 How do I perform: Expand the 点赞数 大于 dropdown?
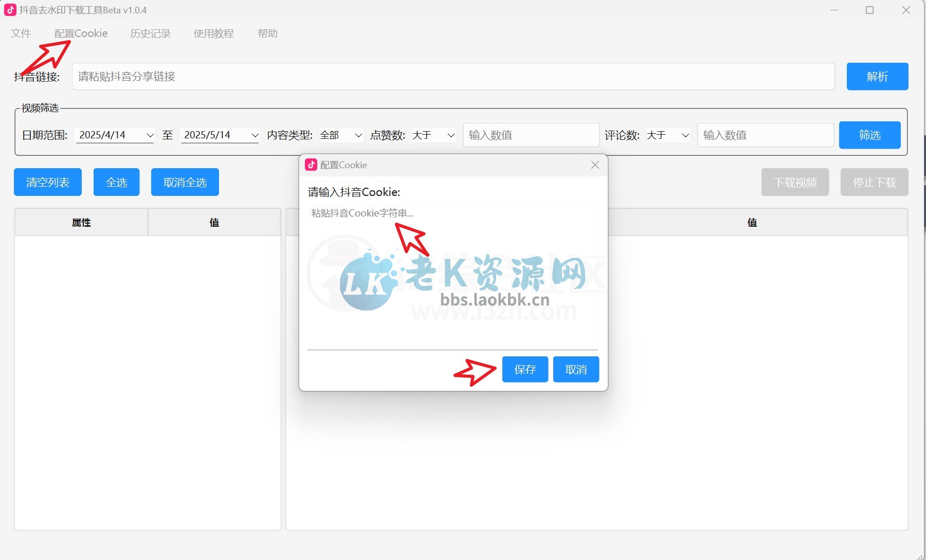pyautogui.click(x=434, y=135)
